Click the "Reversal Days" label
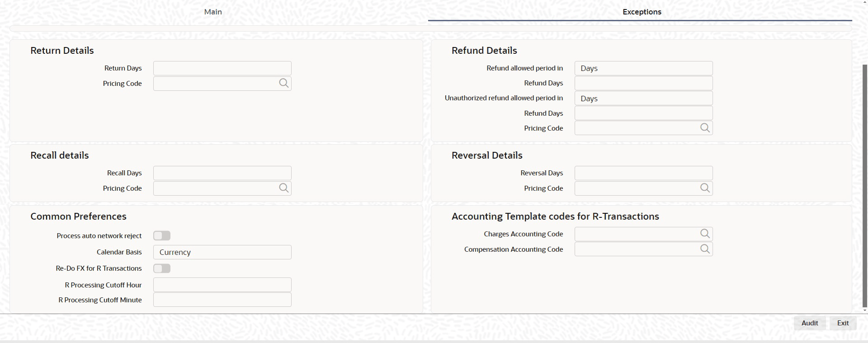 tap(542, 173)
